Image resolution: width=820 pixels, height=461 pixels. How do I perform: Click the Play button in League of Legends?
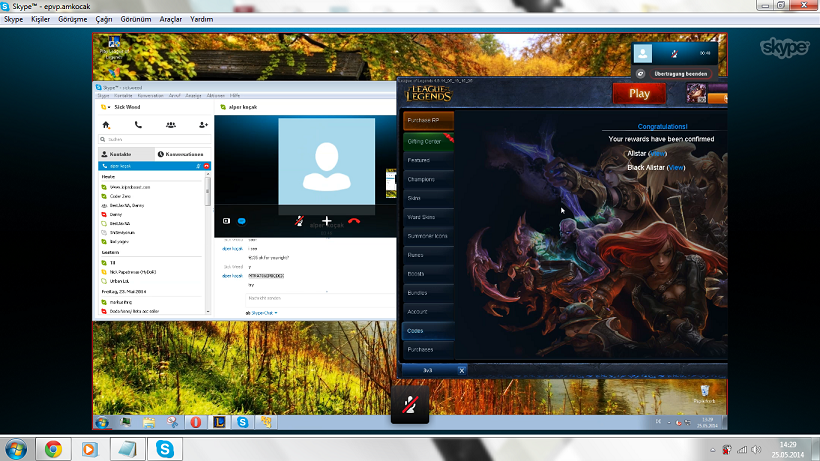[639, 94]
